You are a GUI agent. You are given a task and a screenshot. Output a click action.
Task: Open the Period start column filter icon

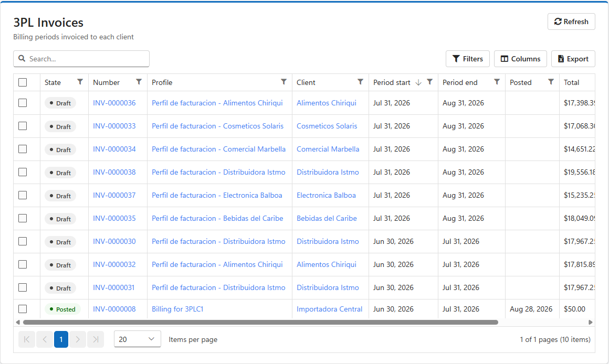(x=429, y=82)
